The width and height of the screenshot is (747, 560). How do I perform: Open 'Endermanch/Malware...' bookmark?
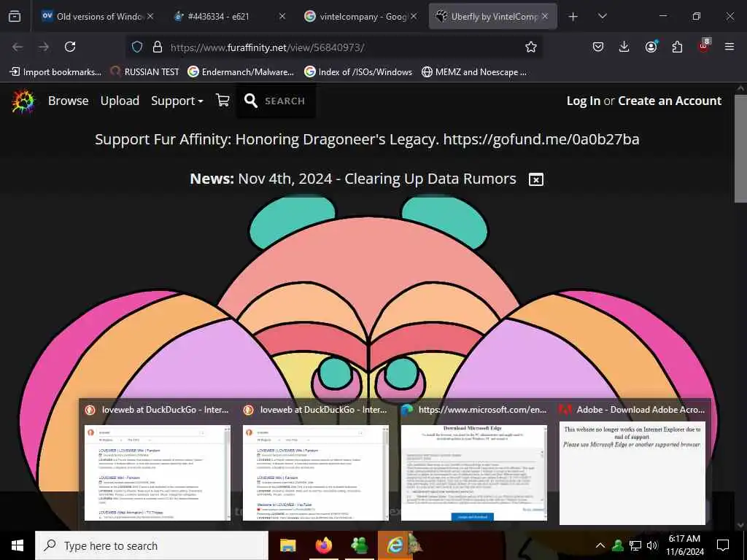click(241, 72)
